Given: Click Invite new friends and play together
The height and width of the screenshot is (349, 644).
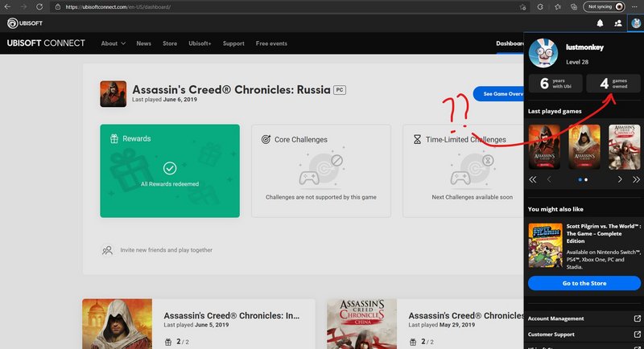Looking at the screenshot, I should tap(166, 250).
